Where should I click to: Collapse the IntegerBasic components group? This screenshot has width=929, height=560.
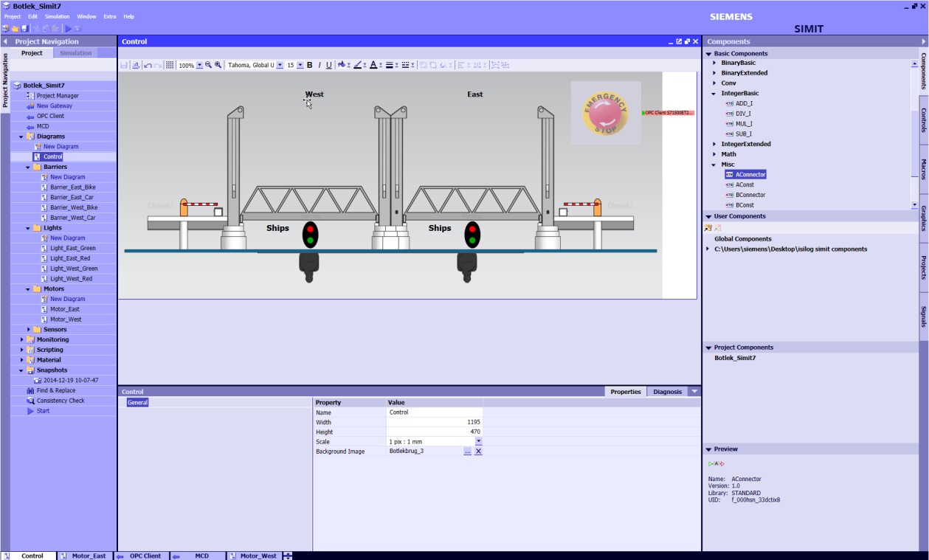point(714,94)
